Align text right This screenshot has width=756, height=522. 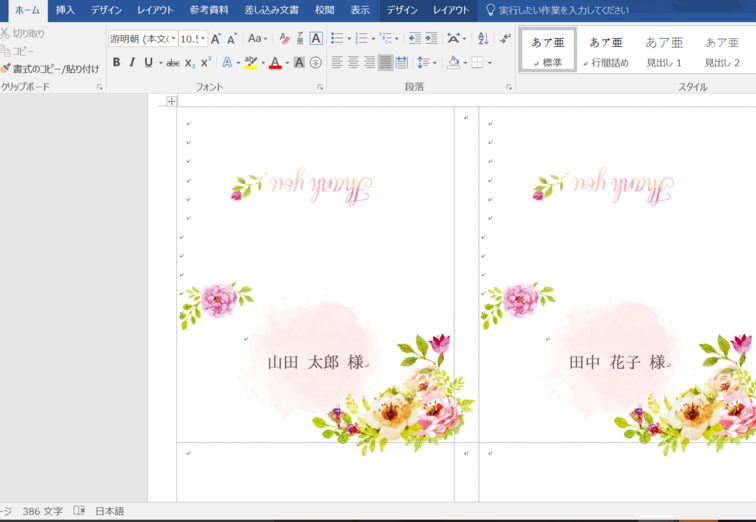(x=369, y=62)
